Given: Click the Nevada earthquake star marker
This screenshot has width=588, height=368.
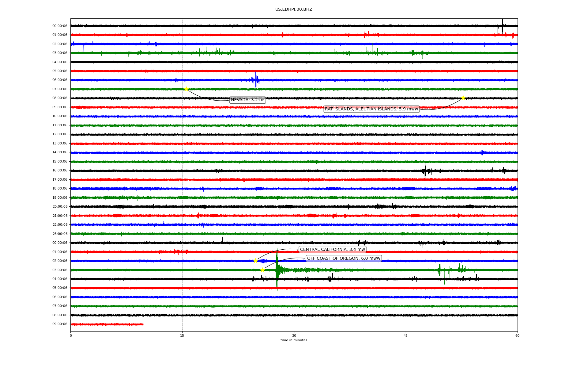Looking at the screenshot, I should coord(186,89).
